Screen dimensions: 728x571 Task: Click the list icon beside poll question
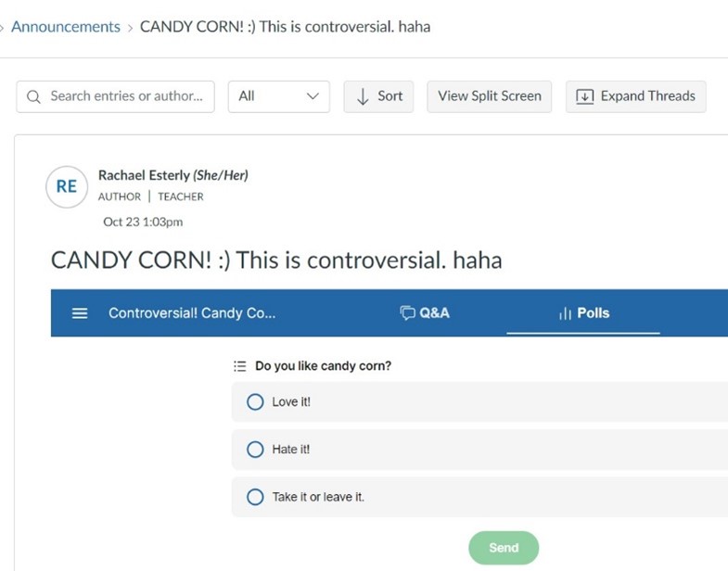point(240,366)
